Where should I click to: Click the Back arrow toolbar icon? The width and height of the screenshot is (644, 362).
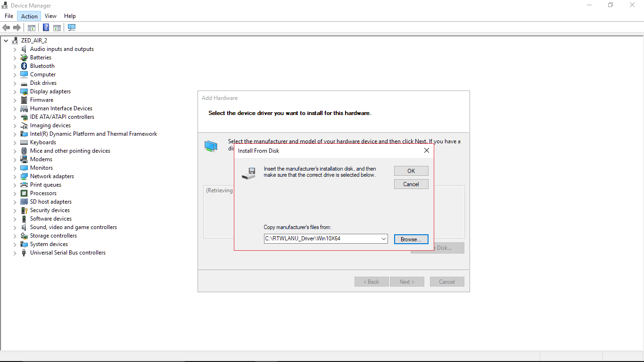[6, 28]
